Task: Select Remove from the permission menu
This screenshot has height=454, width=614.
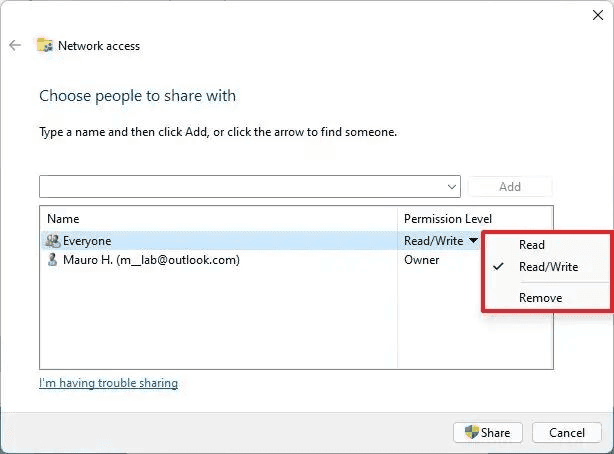Action: click(540, 298)
